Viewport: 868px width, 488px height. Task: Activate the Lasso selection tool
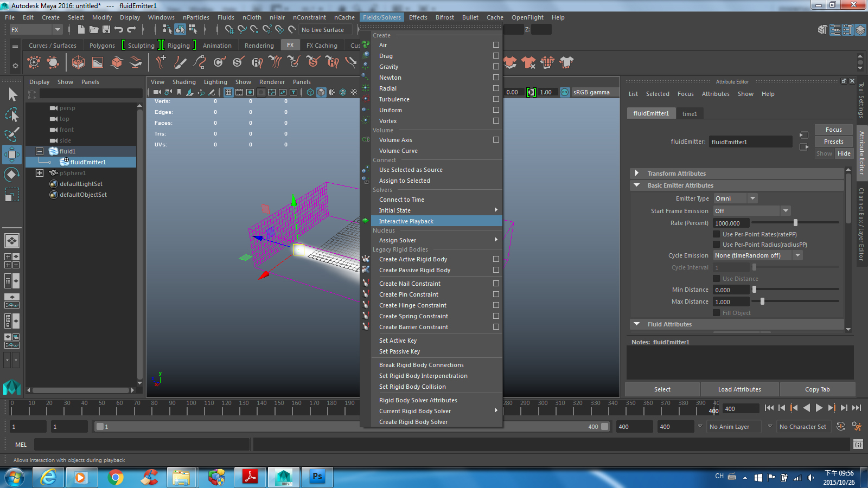click(12, 115)
